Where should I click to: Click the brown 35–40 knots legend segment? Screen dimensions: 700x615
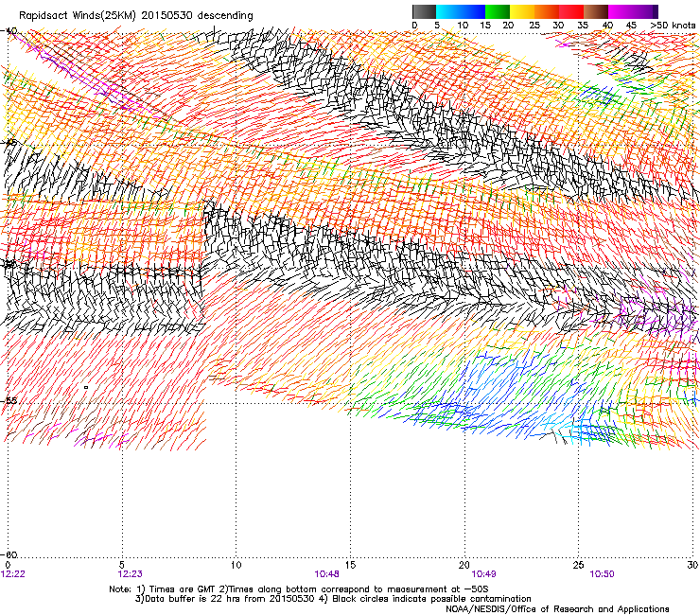click(596, 11)
